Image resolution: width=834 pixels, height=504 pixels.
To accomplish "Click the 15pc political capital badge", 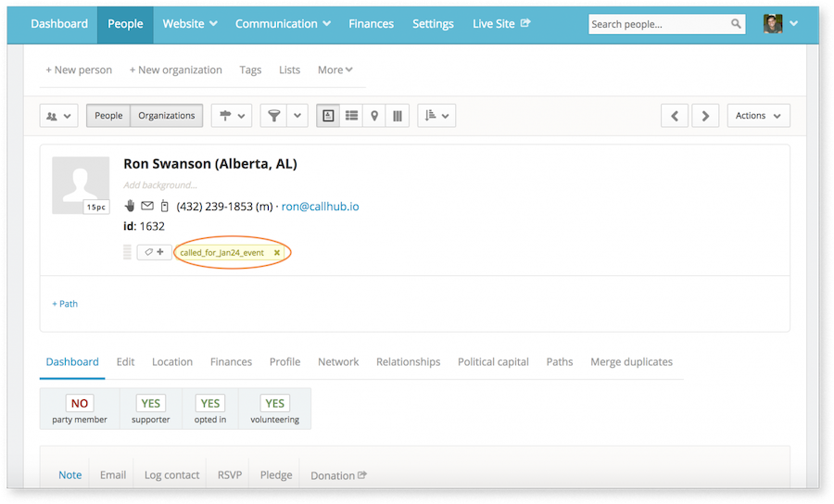I will (96, 207).
